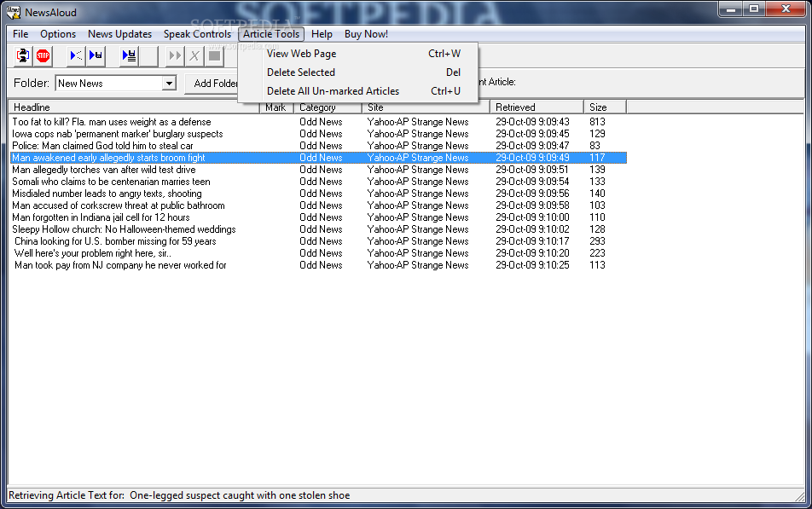Open the News Updates menu
Image resolution: width=812 pixels, height=509 pixels.
(x=119, y=33)
